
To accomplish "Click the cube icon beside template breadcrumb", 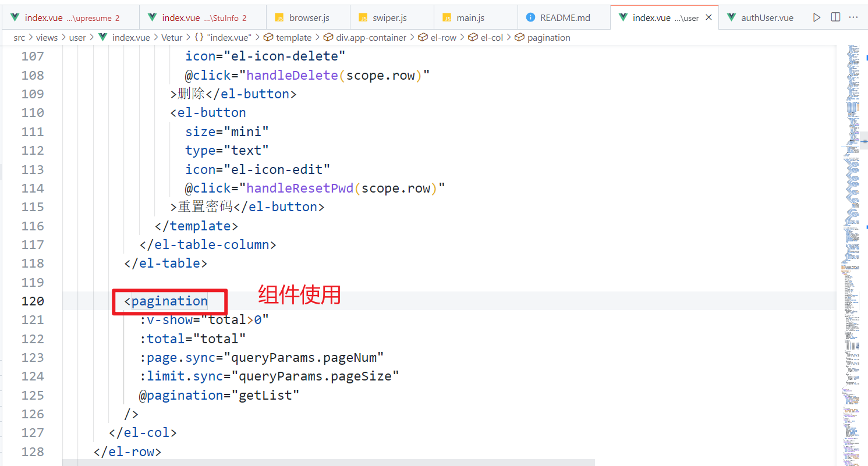I will coord(268,37).
